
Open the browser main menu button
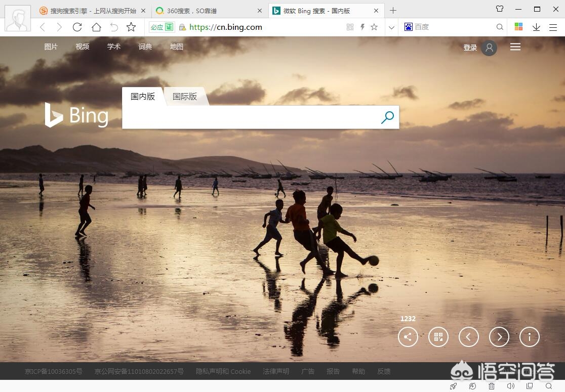(x=553, y=27)
